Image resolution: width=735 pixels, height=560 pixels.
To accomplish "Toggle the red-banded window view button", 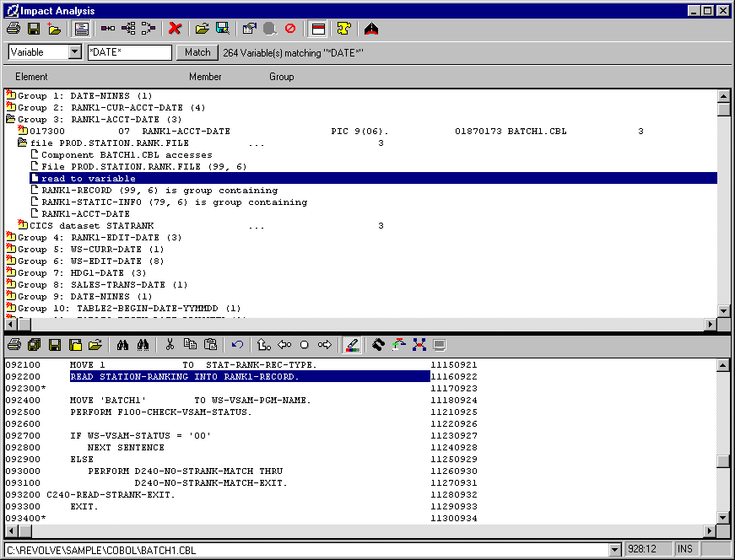I will click(x=317, y=29).
